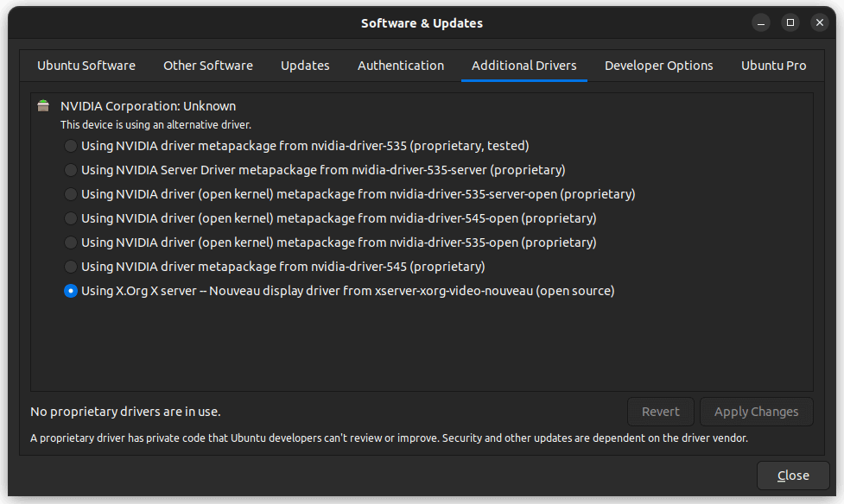
Task: Open the Authentication tab
Action: 401,66
